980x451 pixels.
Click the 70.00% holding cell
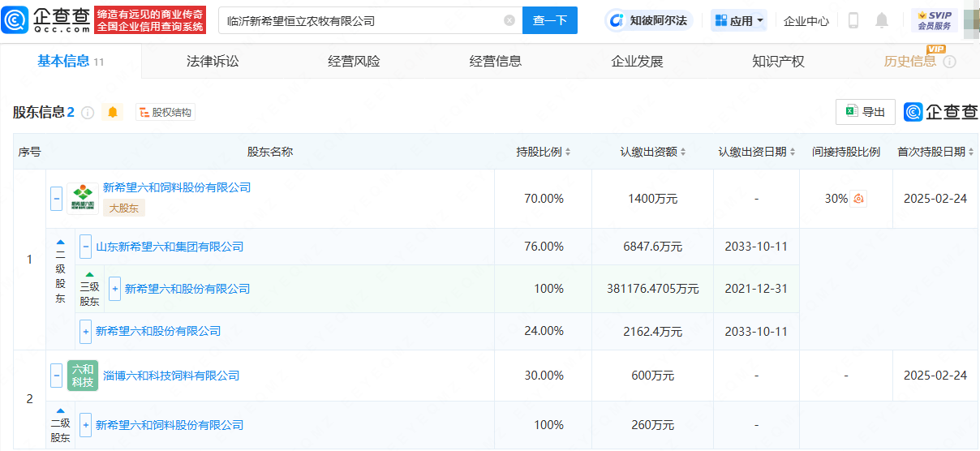coord(544,199)
